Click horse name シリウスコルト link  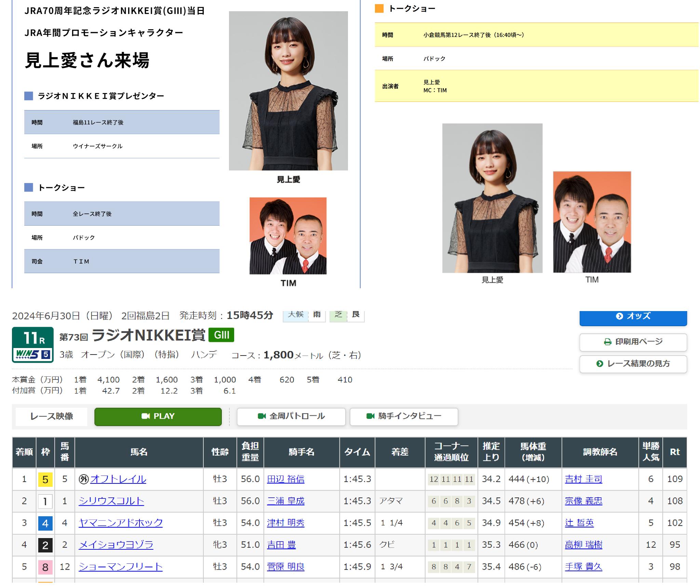point(111,501)
